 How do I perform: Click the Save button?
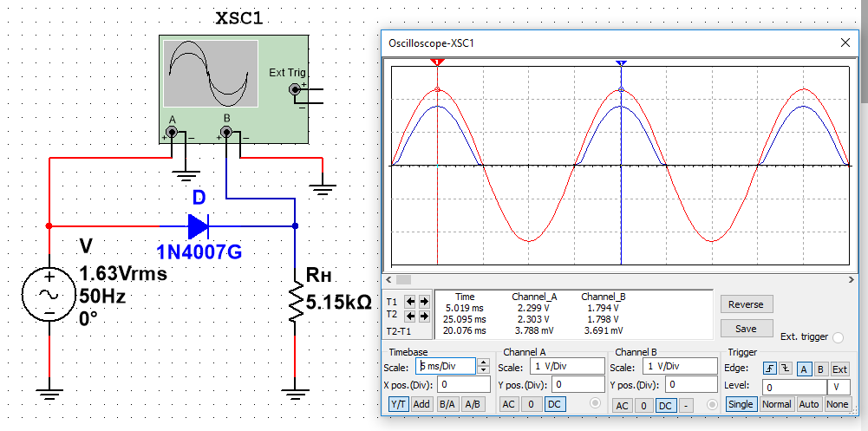pyautogui.click(x=746, y=329)
